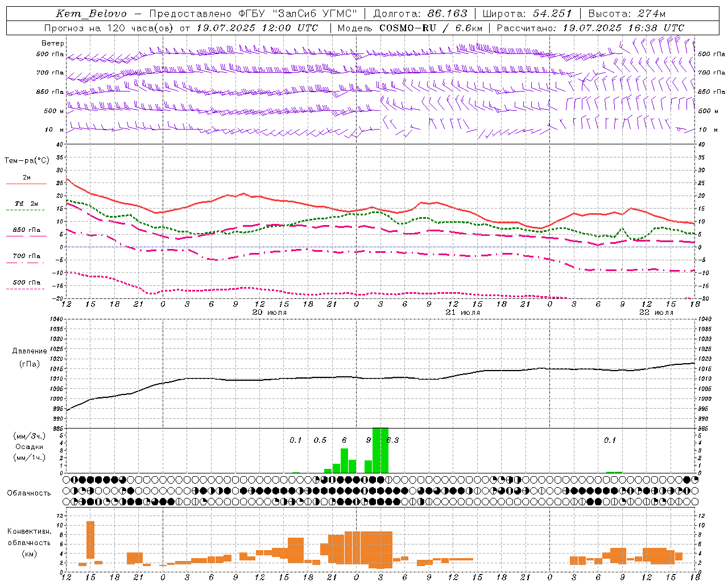This screenshot has width=728, height=582.
Task: Click the 'Высота: 274м' header field
Action: [x=627, y=14]
